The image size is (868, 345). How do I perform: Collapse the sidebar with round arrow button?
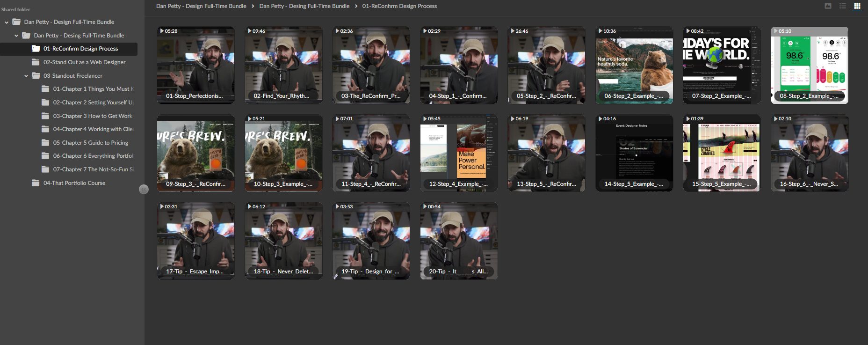144,189
